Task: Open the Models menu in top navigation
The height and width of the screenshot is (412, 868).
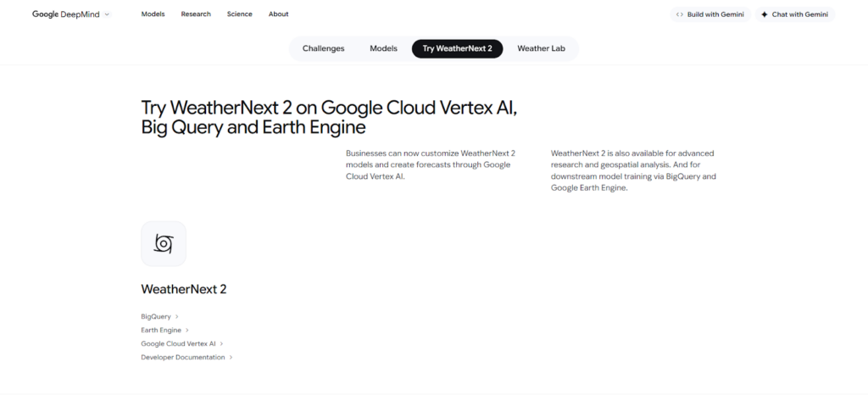Action: coord(153,14)
